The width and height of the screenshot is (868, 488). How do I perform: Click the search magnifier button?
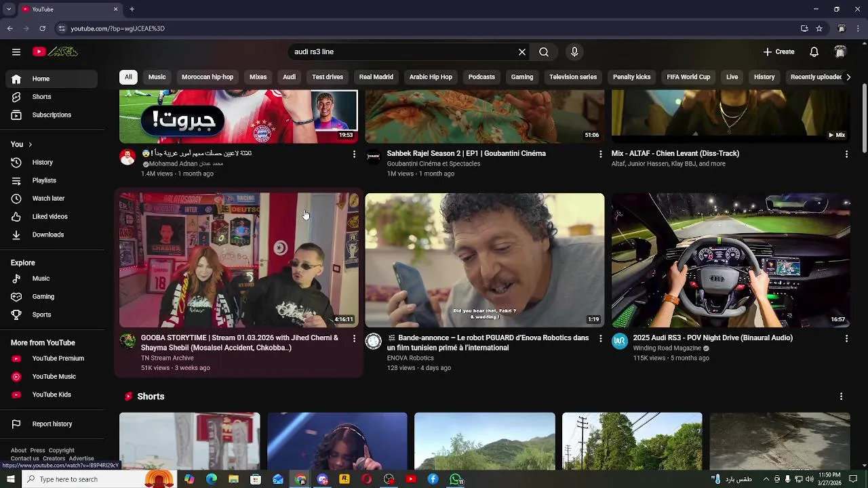point(544,52)
